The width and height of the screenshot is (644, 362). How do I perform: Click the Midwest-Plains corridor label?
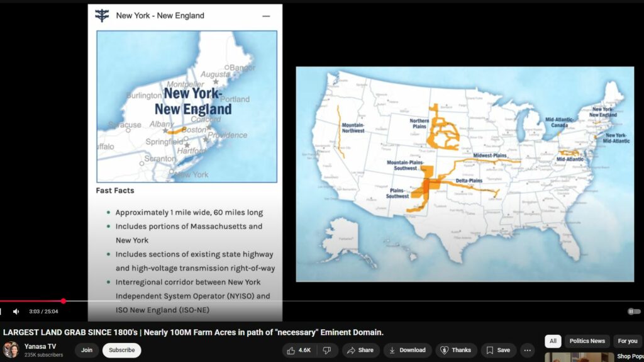(x=489, y=156)
